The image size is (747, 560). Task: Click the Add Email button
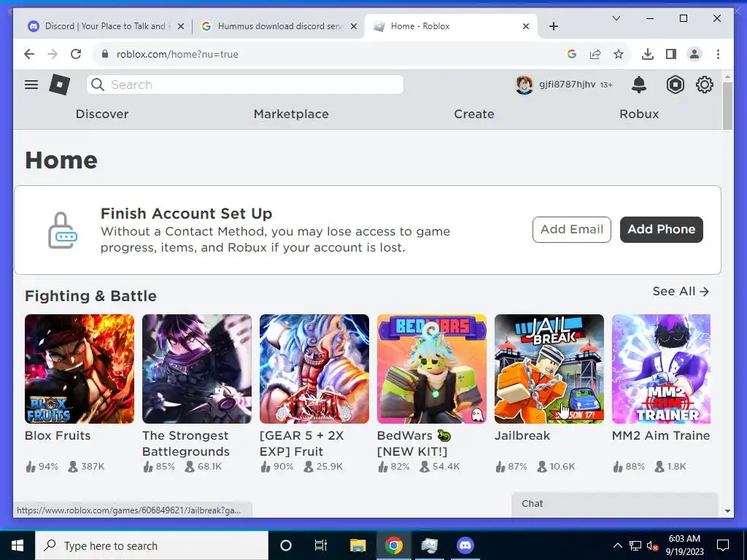tap(572, 230)
